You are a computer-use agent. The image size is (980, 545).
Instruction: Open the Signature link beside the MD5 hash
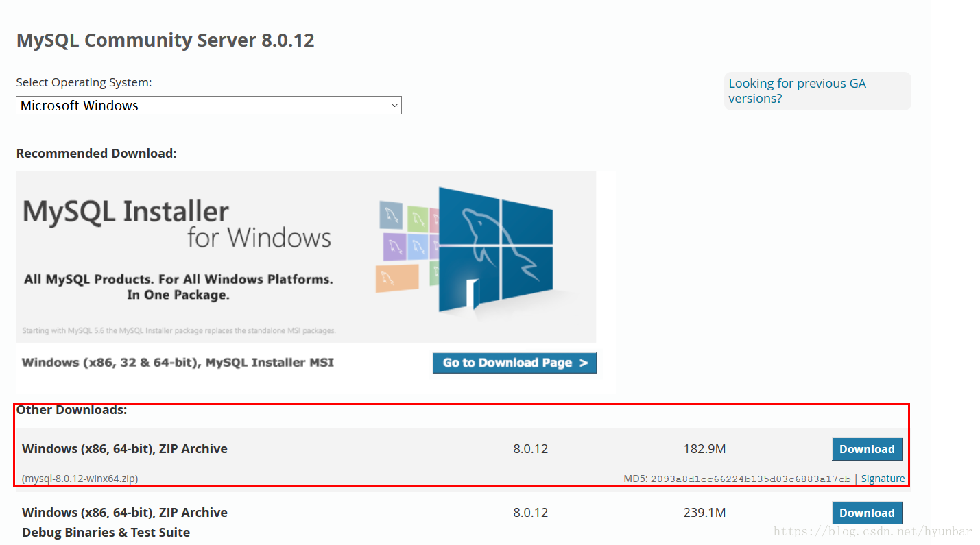pyautogui.click(x=883, y=479)
